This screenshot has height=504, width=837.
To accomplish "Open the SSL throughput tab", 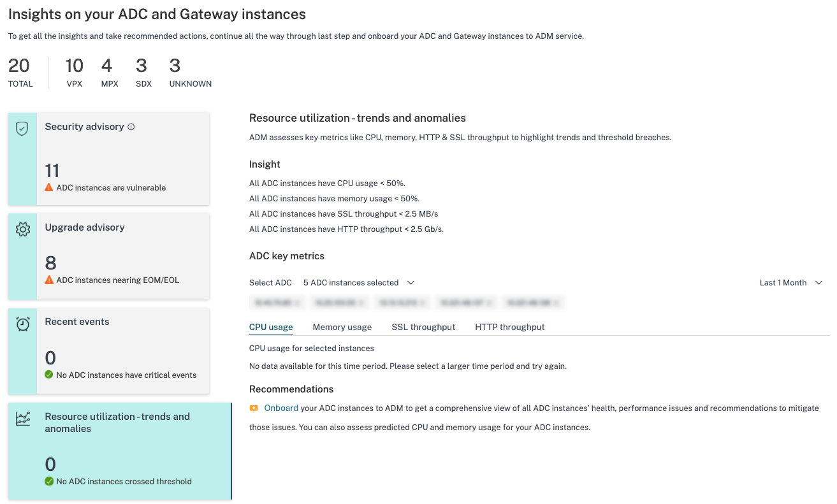I will [x=423, y=327].
